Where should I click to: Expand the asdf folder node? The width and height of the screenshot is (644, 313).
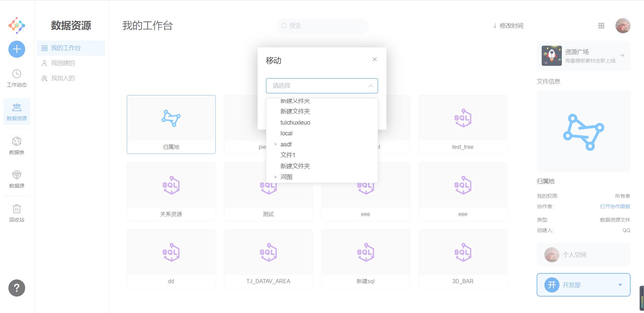click(x=276, y=144)
